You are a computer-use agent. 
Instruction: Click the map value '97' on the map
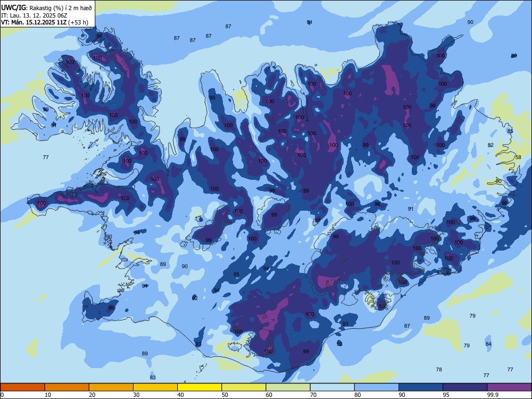(x=318, y=221)
